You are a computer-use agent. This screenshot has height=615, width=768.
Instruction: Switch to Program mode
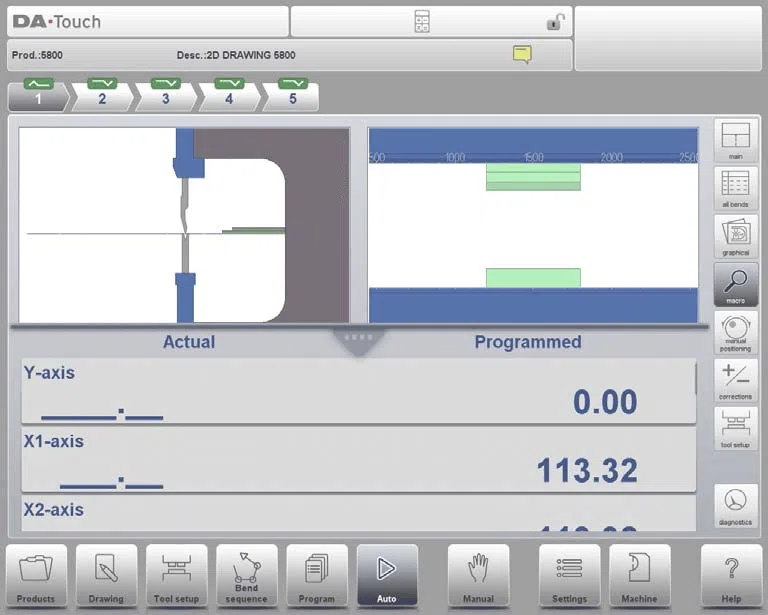316,575
